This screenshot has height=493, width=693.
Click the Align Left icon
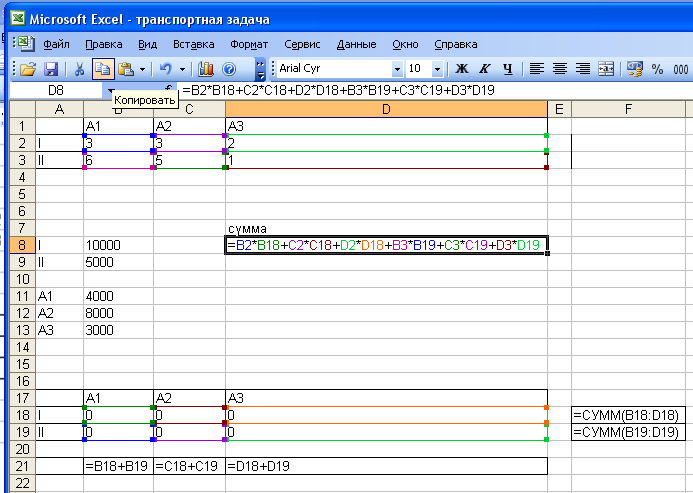pos(537,69)
